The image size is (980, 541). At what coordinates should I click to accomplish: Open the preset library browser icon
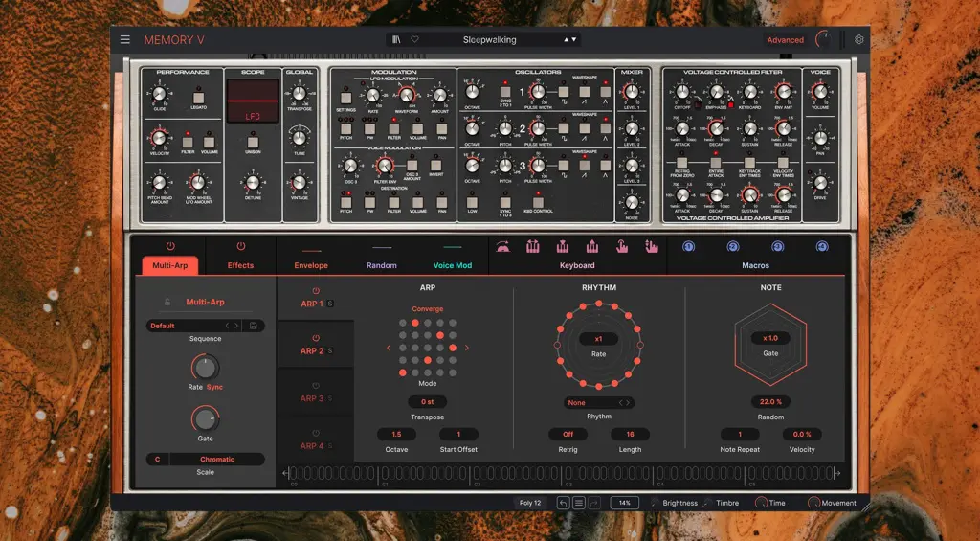pos(396,39)
